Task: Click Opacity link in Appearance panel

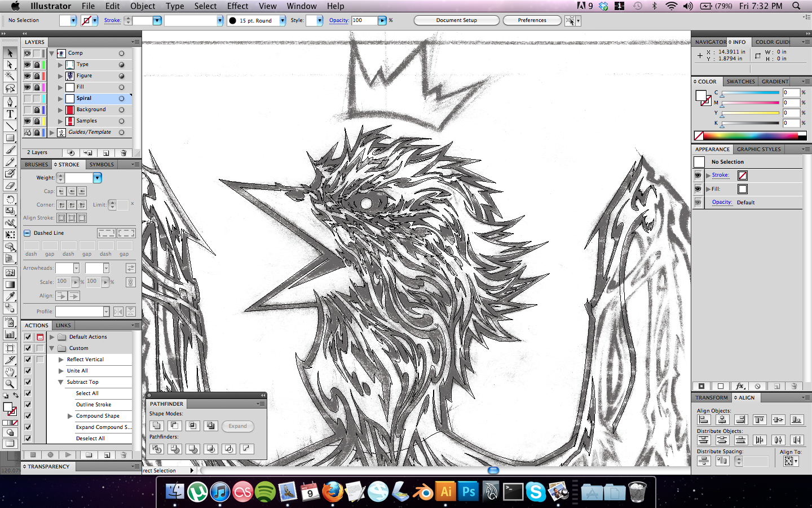Action: (x=722, y=202)
